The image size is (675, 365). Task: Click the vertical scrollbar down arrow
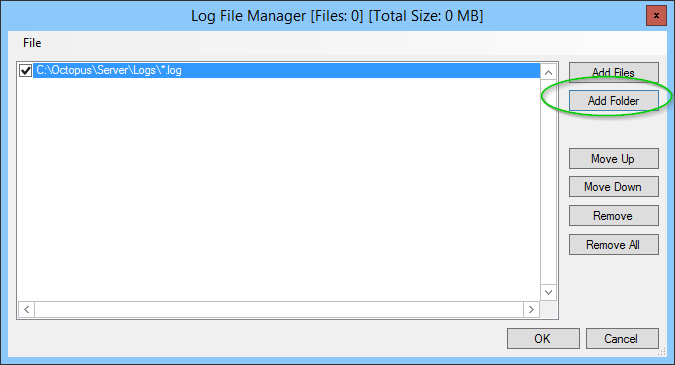click(x=548, y=292)
